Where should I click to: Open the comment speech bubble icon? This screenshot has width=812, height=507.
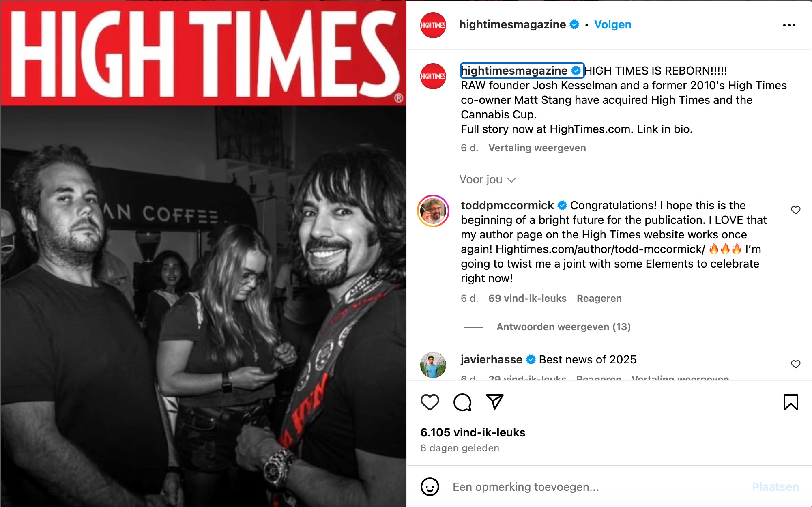tap(462, 402)
